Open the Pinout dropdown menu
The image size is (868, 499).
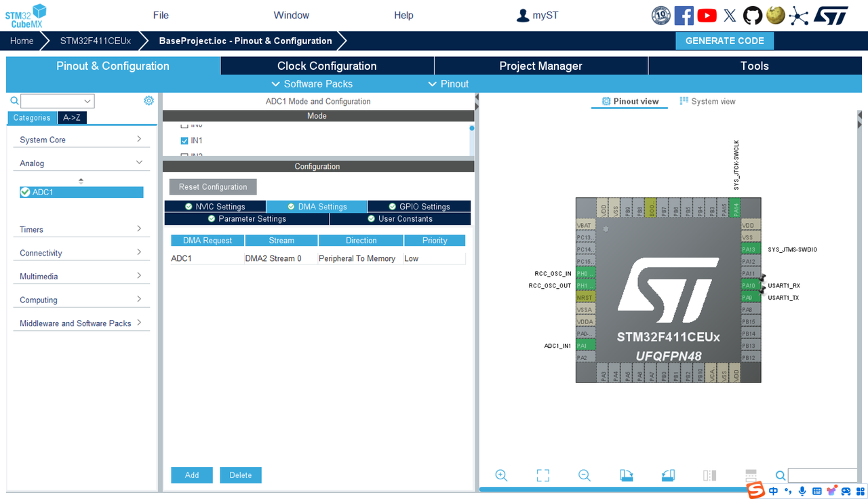[448, 84]
